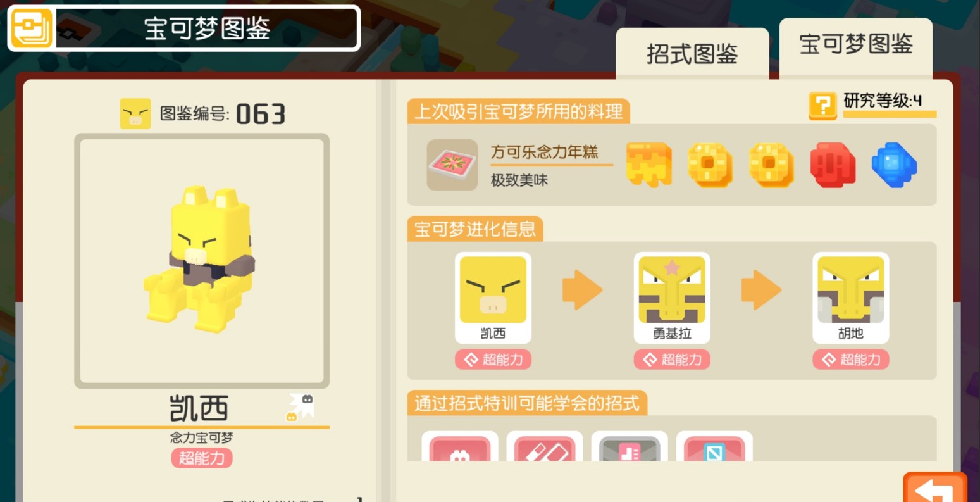Image resolution: width=980 pixels, height=502 pixels.
Task: Click the first pink move icon
Action: click(x=460, y=447)
